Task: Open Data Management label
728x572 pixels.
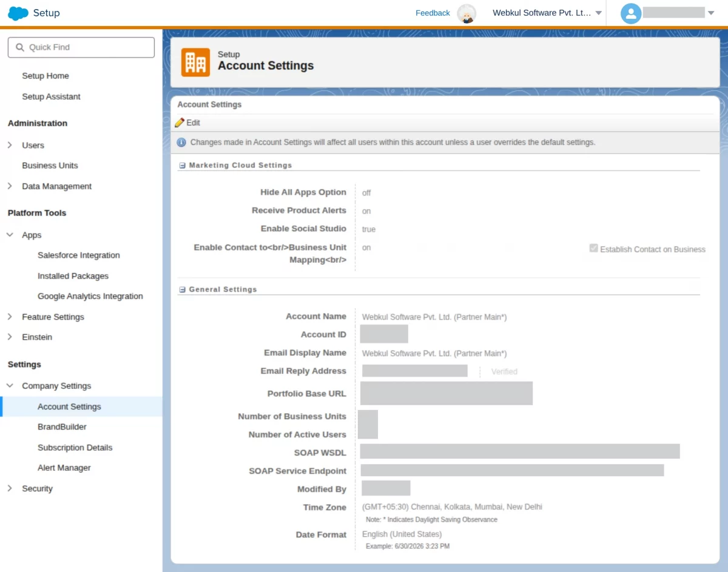Action: coord(56,186)
